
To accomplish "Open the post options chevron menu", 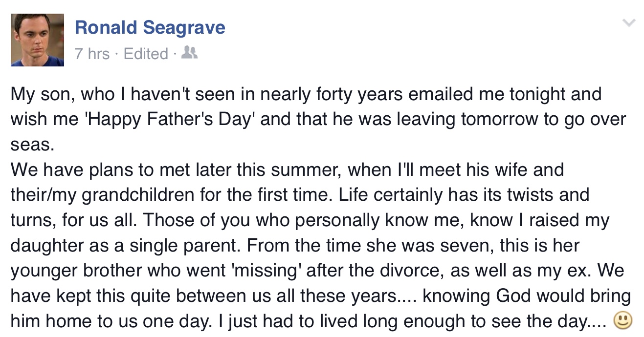I will pyautogui.click(x=629, y=22).
